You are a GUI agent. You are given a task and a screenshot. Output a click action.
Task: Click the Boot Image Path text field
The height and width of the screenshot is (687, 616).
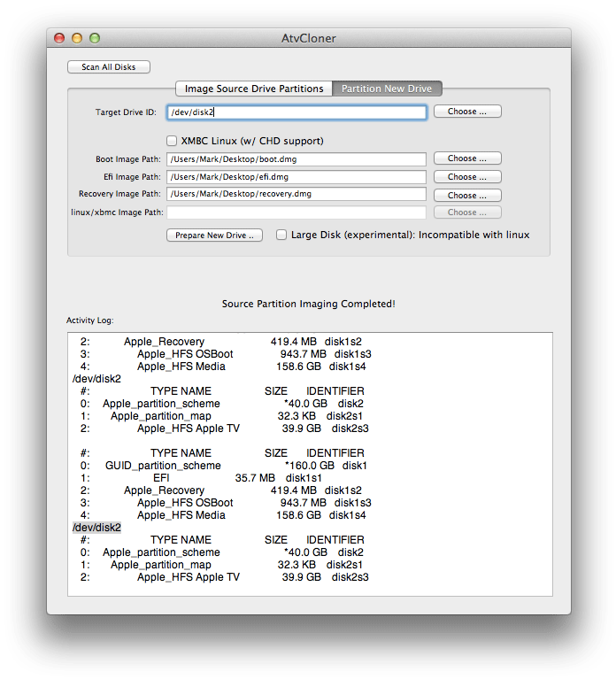tap(296, 159)
